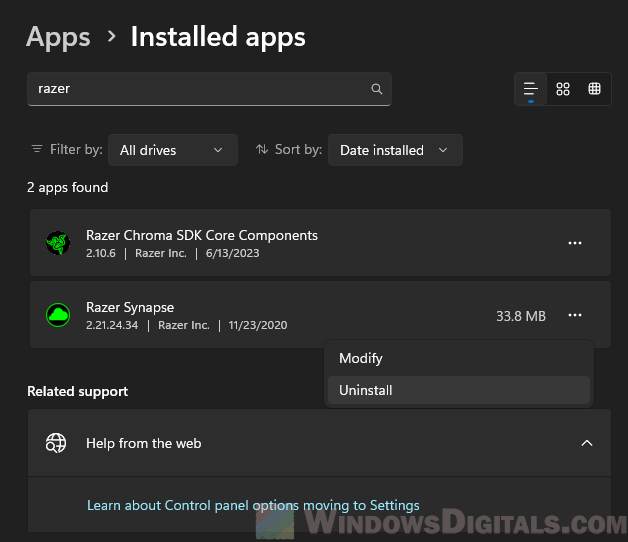Click the 11/23/2020 install date
Image resolution: width=628 pixels, height=542 pixels.
coord(258,325)
